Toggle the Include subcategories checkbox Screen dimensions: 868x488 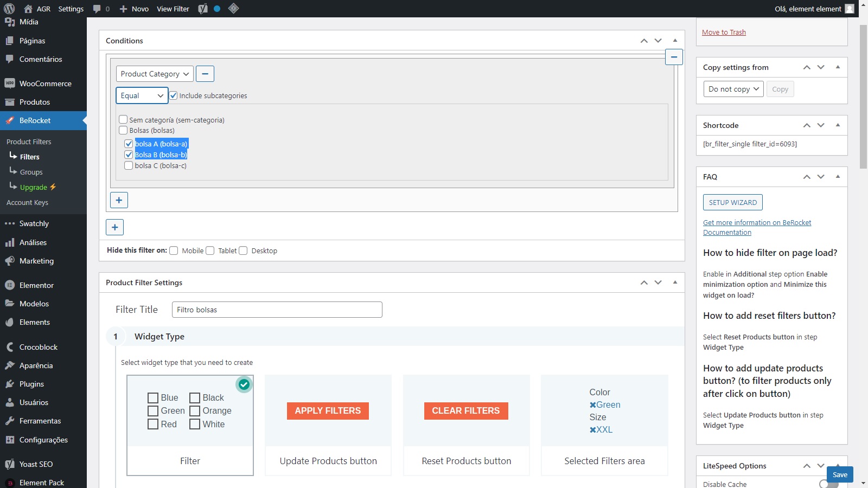pos(174,95)
